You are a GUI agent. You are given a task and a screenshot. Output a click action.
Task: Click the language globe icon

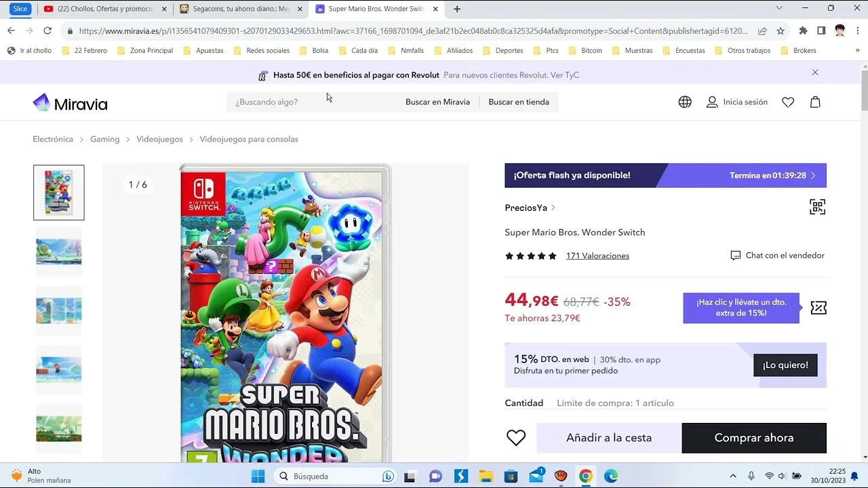tap(685, 102)
